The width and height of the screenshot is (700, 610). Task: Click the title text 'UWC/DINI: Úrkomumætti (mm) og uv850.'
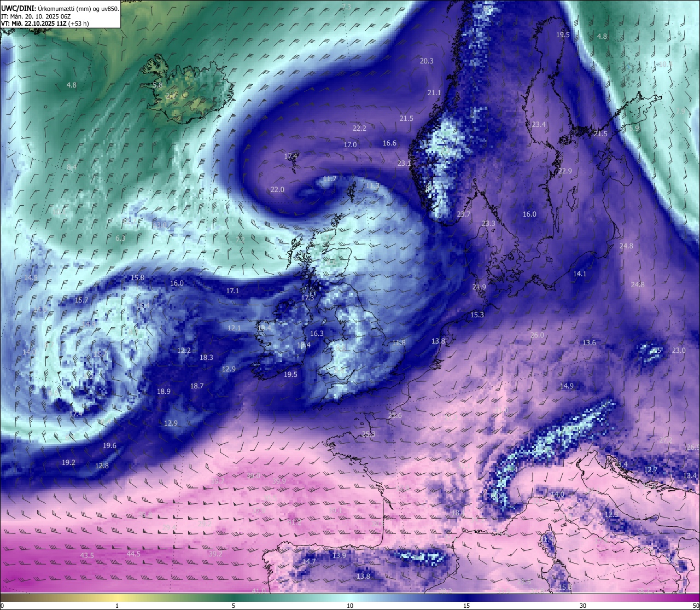(60, 9)
